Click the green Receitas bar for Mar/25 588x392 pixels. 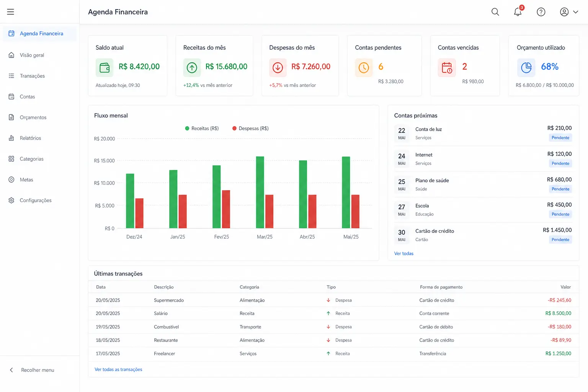(260, 192)
